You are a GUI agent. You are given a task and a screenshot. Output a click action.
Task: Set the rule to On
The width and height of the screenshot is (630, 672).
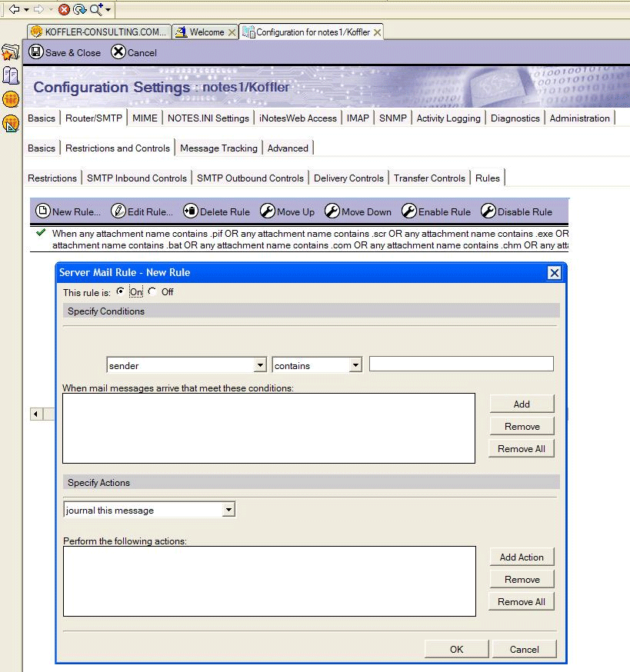point(120,292)
